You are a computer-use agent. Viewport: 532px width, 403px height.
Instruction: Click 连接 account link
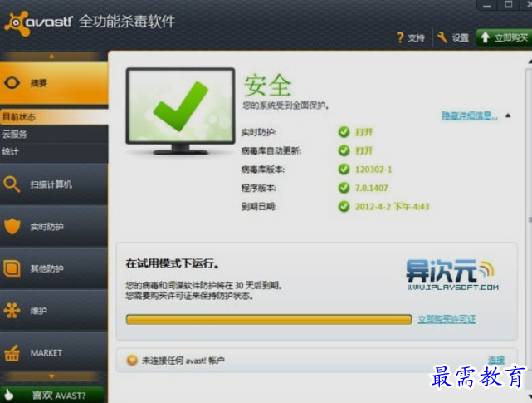click(496, 360)
